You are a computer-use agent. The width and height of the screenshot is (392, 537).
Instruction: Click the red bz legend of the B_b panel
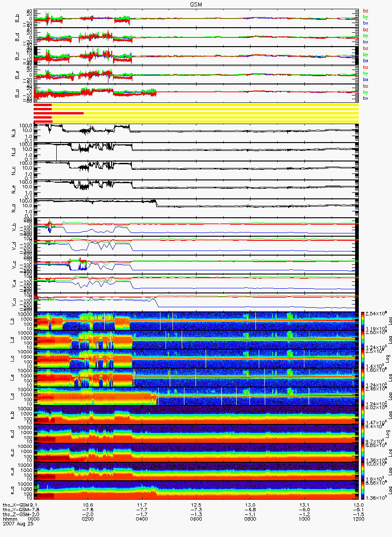pyautogui.click(x=366, y=11)
